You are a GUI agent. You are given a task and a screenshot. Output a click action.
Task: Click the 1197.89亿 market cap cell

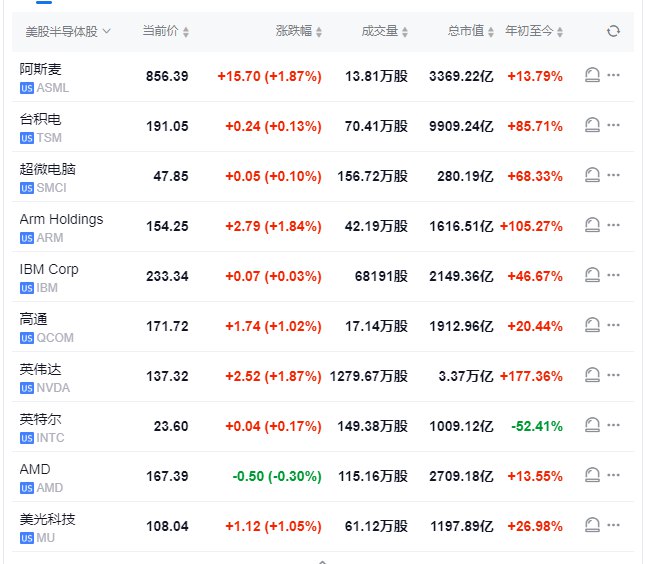coord(462,526)
